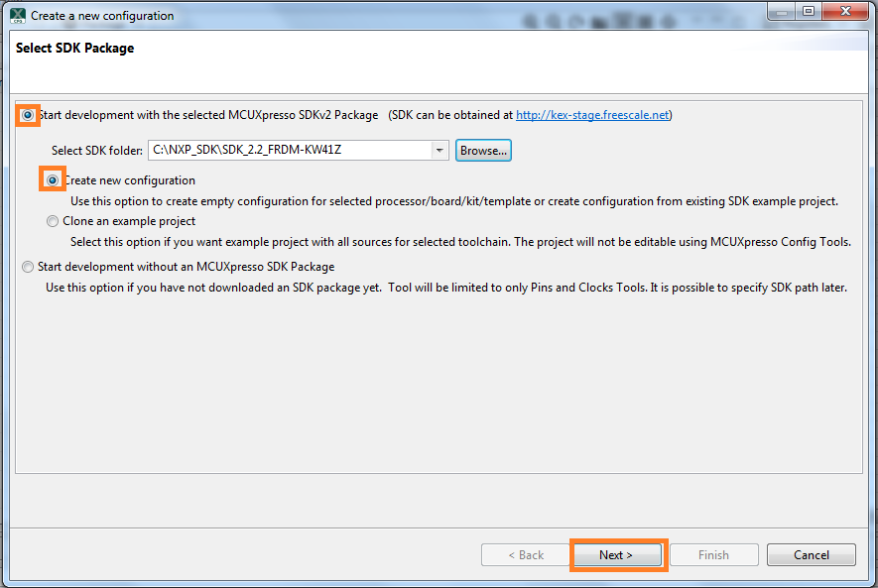This screenshot has height=588, width=878.
Task: Select Start development with selected MCUXpresso SDKv2 Package
Action: (x=28, y=115)
